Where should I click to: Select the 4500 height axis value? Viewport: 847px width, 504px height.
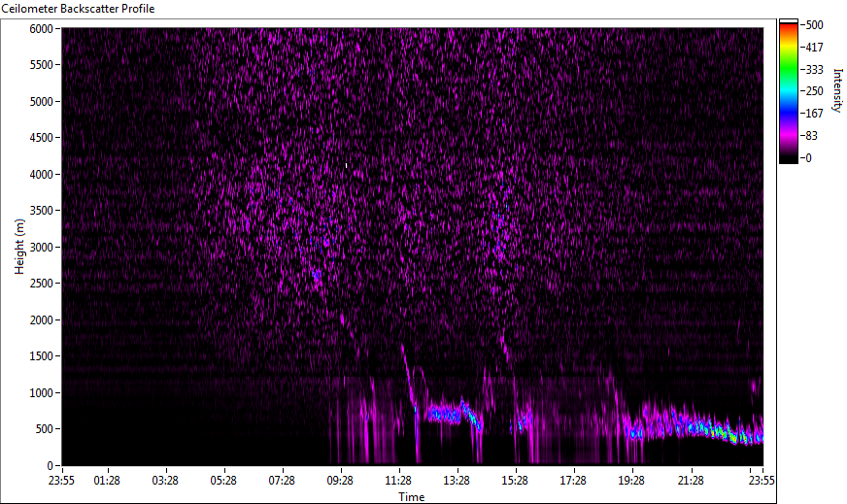pos(41,138)
